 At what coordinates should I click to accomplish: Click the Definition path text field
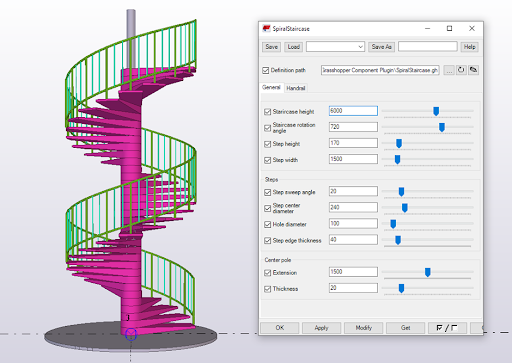[380, 70]
